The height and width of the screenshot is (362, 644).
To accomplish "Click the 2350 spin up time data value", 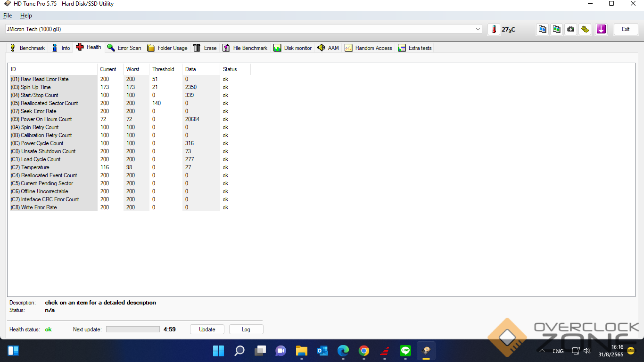I will pos(191,87).
